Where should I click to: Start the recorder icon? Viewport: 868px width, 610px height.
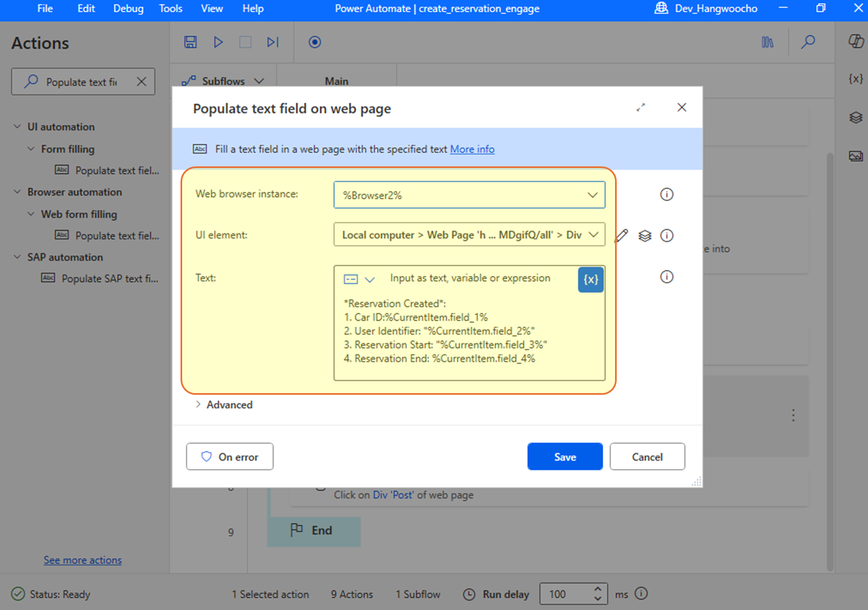[x=314, y=42]
